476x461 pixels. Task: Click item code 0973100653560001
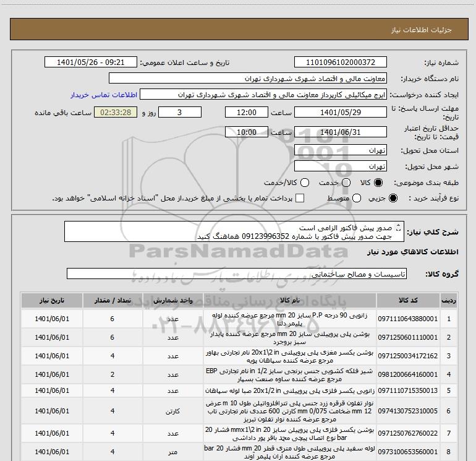pyautogui.click(x=408, y=452)
